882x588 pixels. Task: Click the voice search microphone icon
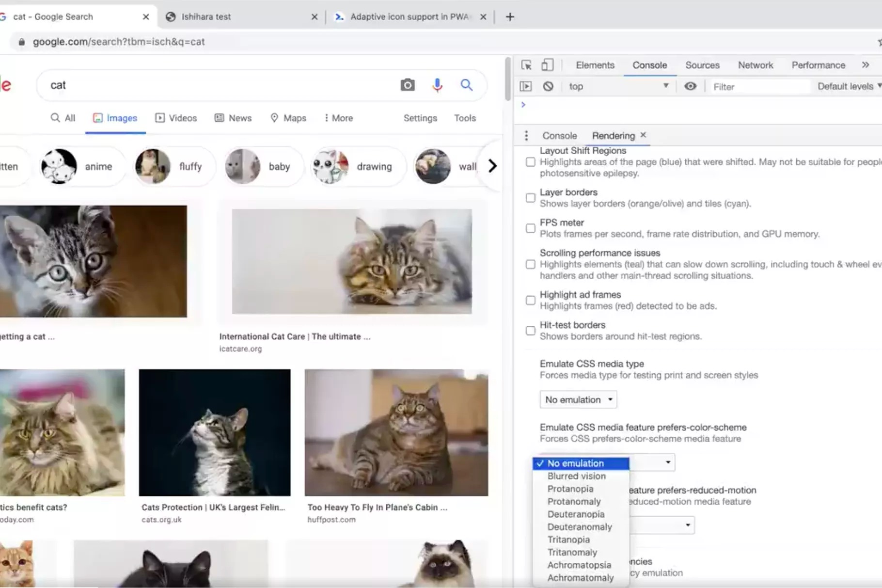coord(437,85)
